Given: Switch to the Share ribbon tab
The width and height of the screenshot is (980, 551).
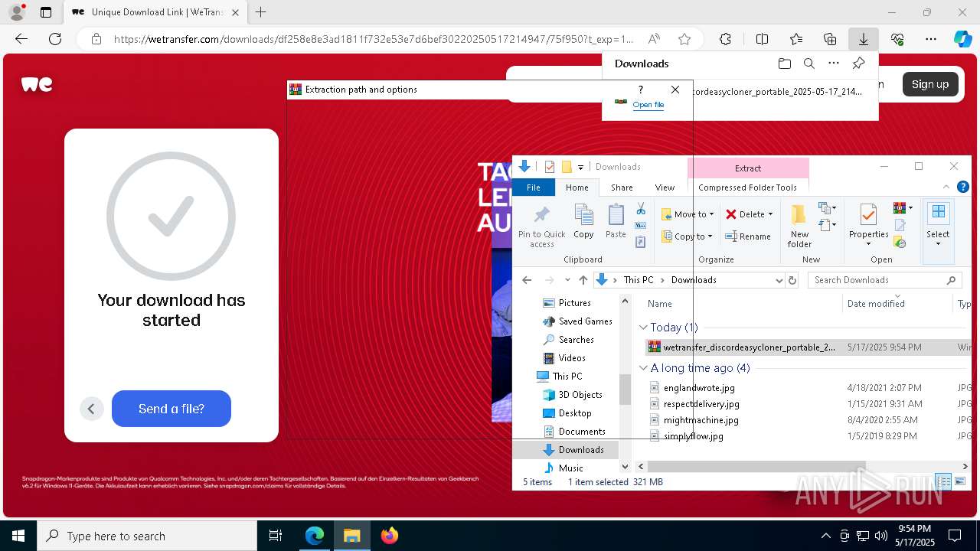Looking at the screenshot, I should pyautogui.click(x=622, y=187).
